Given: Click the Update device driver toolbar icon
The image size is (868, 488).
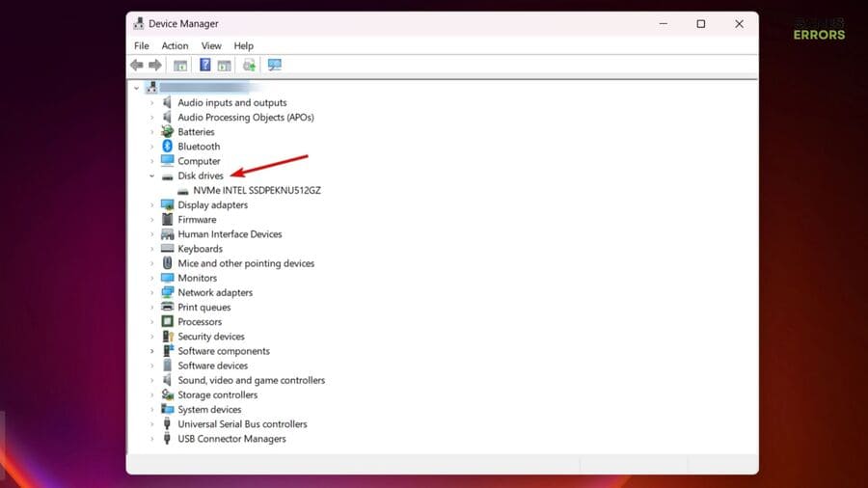Looking at the screenshot, I should tap(249, 65).
